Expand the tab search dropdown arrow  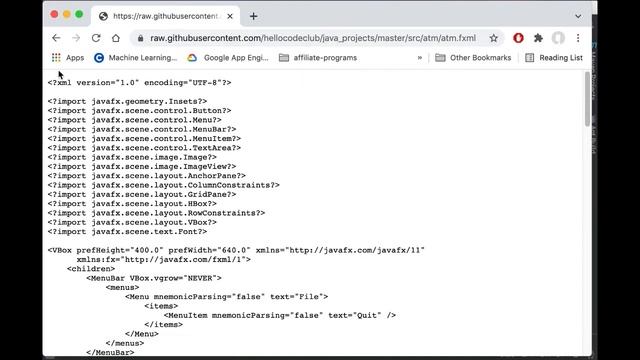point(578,16)
